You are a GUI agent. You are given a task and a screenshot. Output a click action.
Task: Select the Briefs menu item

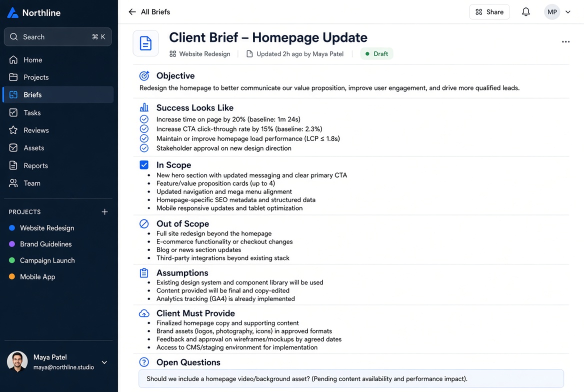[58, 94]
